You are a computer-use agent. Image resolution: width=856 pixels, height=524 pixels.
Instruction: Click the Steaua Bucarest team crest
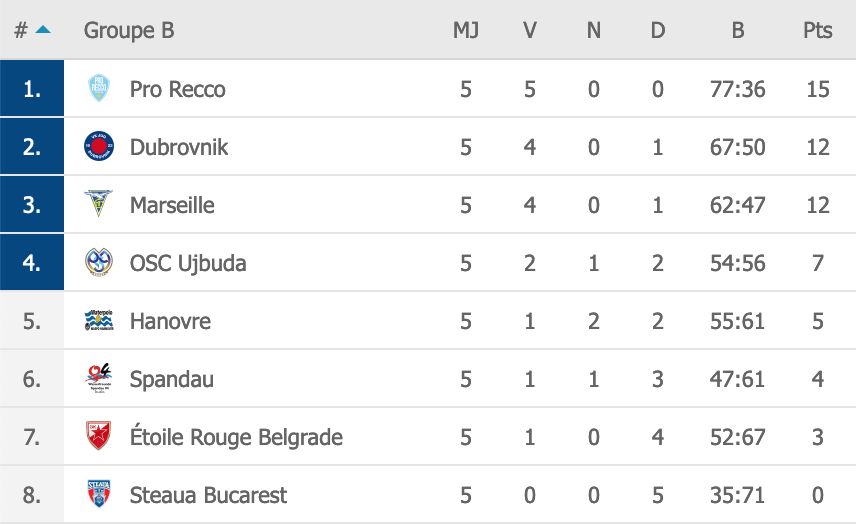coord(99,495)
